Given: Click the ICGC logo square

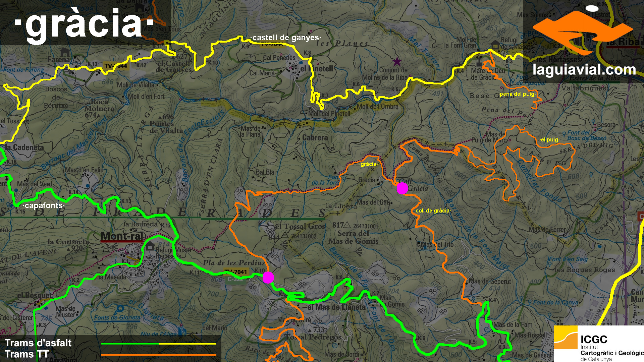Looking at the screenshot, I should point(566,338).
